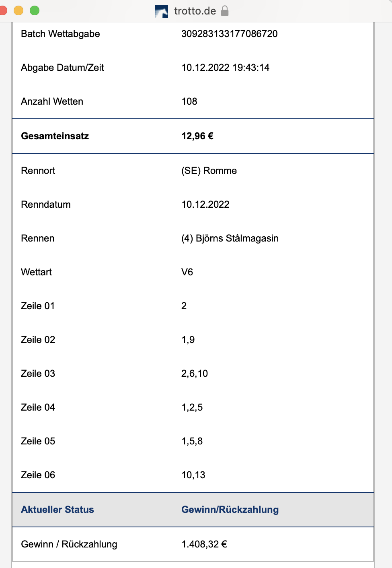Click the Wettart value V6
Image resolution: width=392 pixels, height=568 pixels.
pos(187,272)
